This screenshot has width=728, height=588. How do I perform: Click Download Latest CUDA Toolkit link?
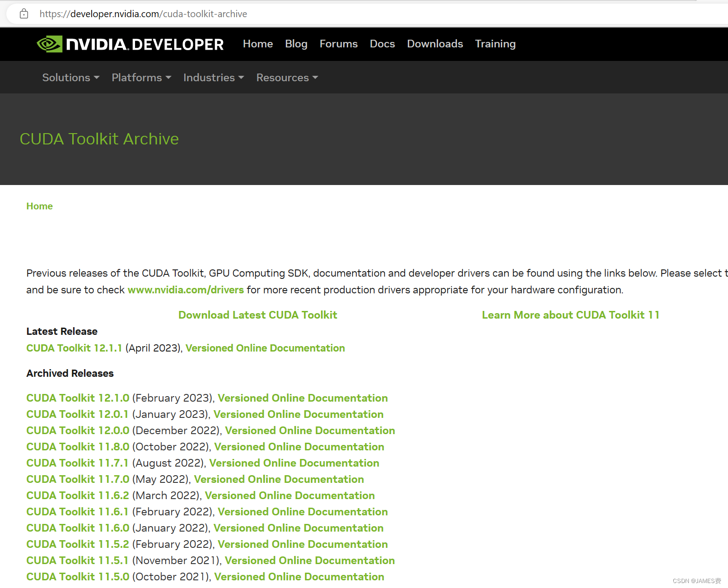tap(258, 315)
